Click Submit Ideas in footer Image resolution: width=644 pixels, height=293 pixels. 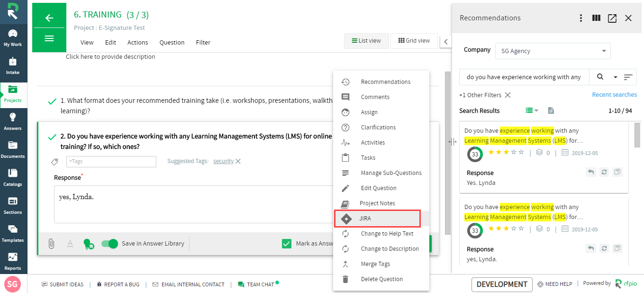pyautogui.click(x=63, y=284)
